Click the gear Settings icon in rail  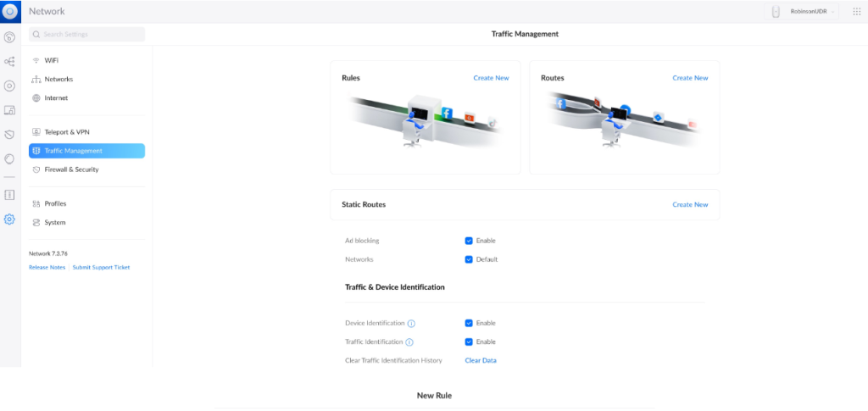pos(10,219)
